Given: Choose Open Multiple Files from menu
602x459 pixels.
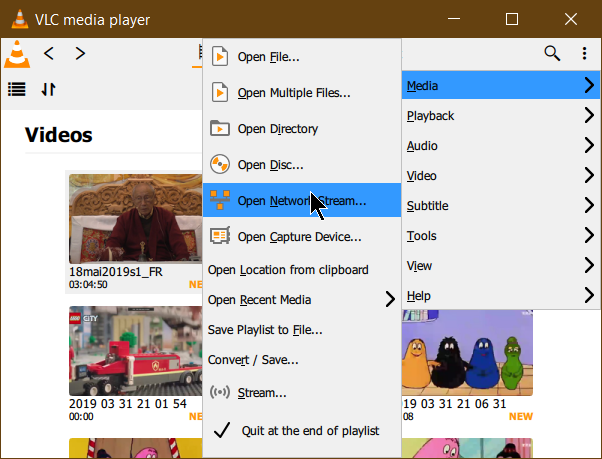Looking at the screenshot, I should coord(293,93).
